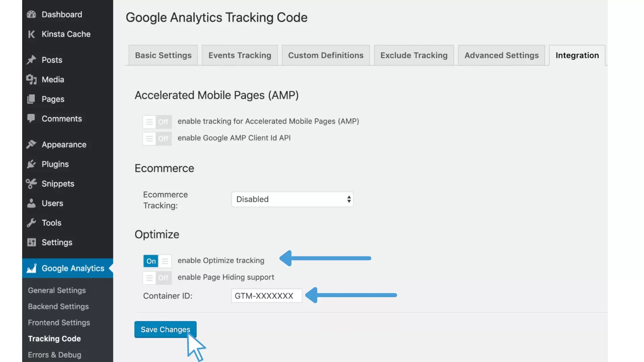Open Kinsta Cache menu item
Viewport: 644px width, 362px height.
click(x=68, y=34)
